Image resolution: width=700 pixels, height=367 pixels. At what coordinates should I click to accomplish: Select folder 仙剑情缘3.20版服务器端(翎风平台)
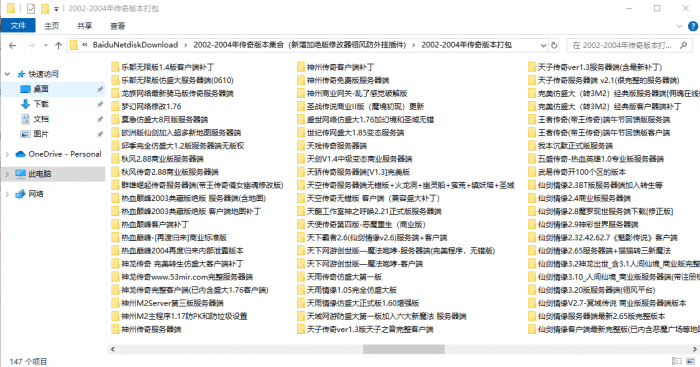[592, 290]
